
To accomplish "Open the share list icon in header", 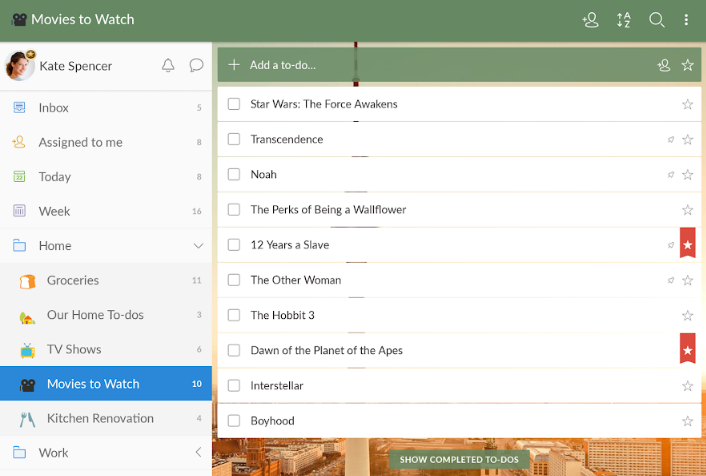I will 591,20.
